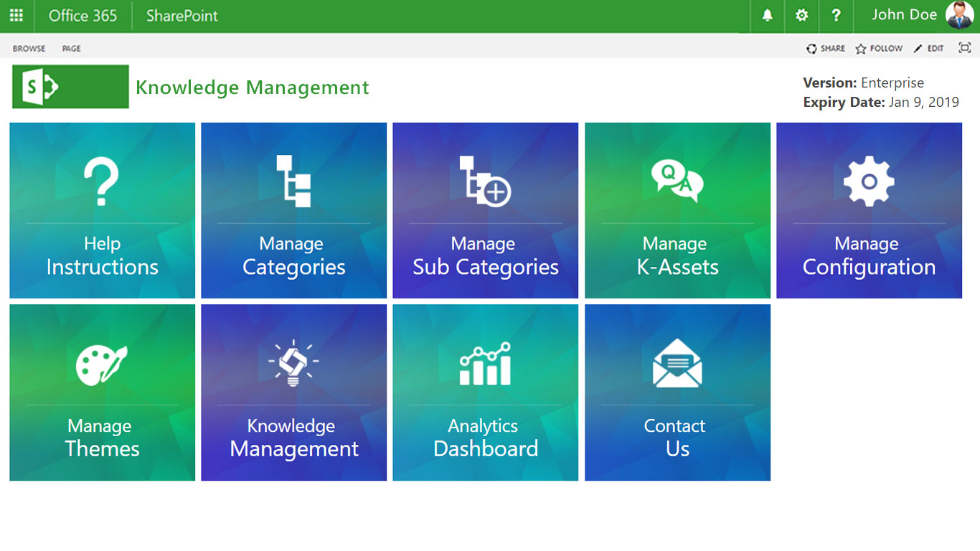Open the Knowledge Management tile
The image size is (980, 551).
(x=293, y=392)
